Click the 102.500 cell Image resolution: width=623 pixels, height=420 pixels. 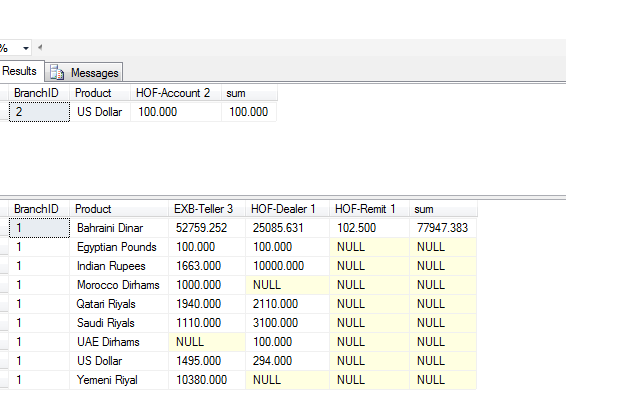click(x=370, y=228)
